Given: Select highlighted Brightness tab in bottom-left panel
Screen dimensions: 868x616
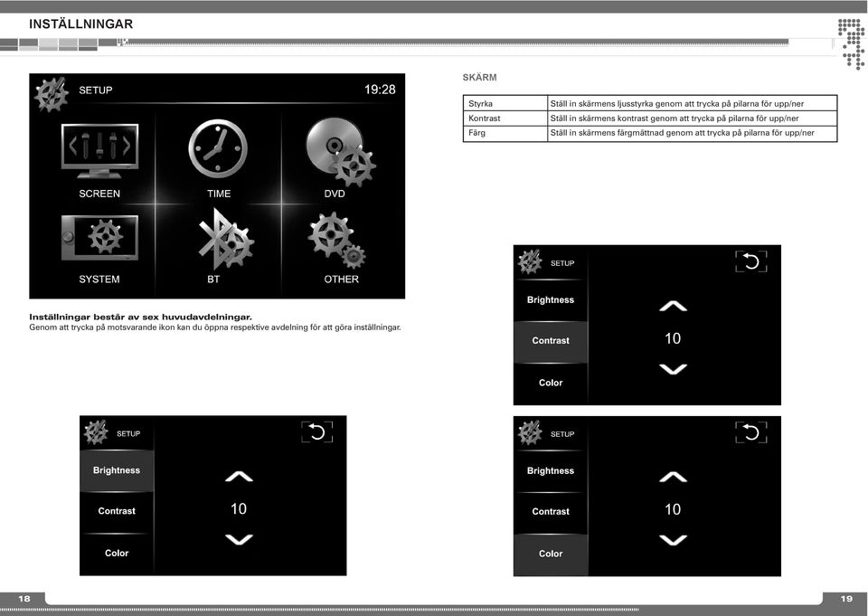Looking at the screenshot, I should pos(117,470).
